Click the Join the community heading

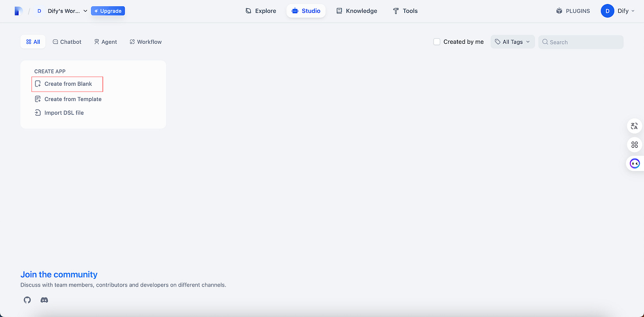pyautogui.click(x=59, y=275)
